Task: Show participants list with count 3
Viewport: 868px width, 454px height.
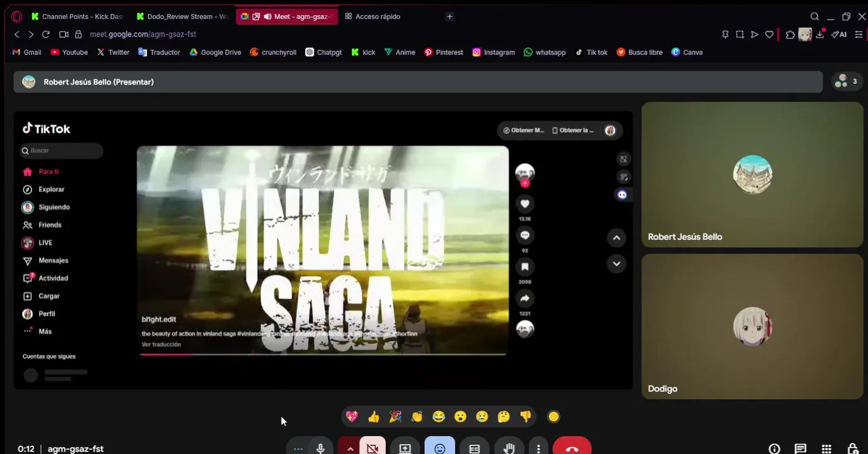Action: coord(847,81)
